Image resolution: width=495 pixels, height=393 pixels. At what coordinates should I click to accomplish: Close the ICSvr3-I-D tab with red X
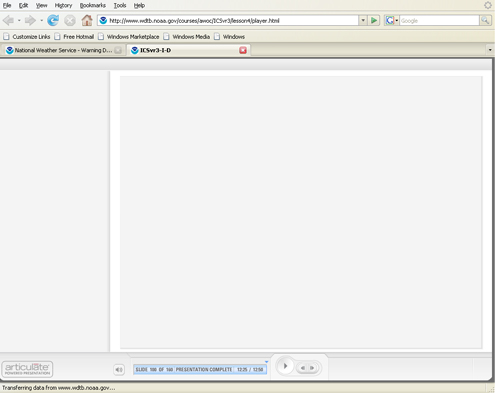pos(243,50)
